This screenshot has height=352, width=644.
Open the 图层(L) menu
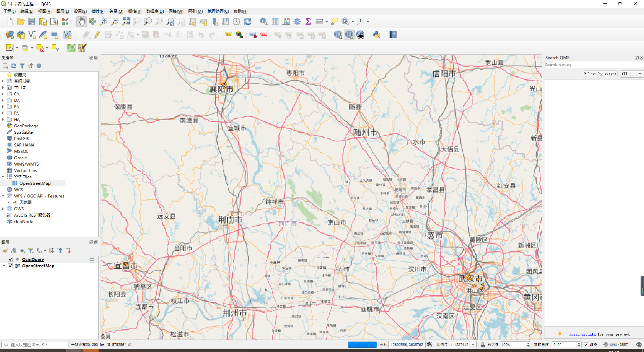pos(63,11)
